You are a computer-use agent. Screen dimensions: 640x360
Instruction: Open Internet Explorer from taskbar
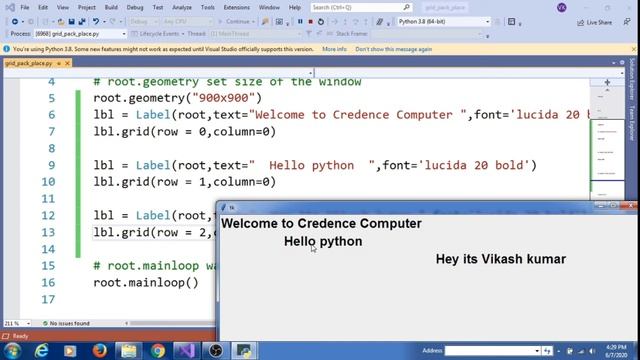(41, 351)
